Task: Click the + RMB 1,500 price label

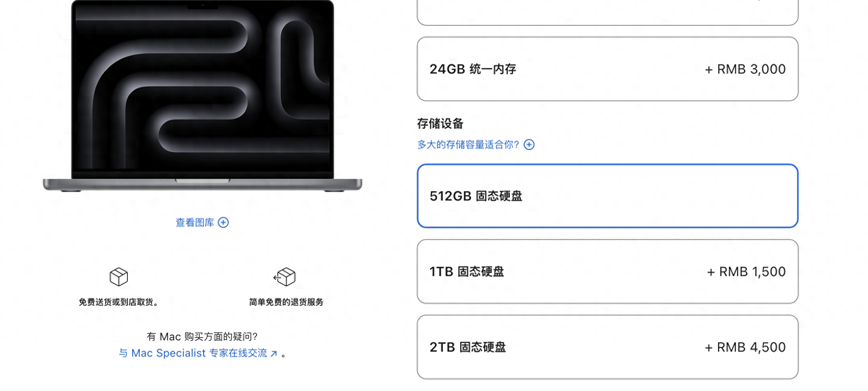Action: click(x=746, y=271)
